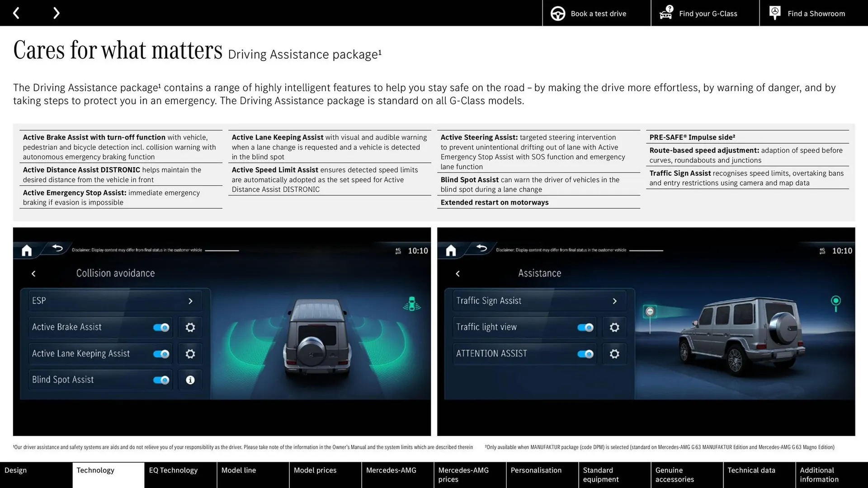Click the car icon next to Find your G-Class
Viewport: 868px width, 488px height.
click(665, 13)
